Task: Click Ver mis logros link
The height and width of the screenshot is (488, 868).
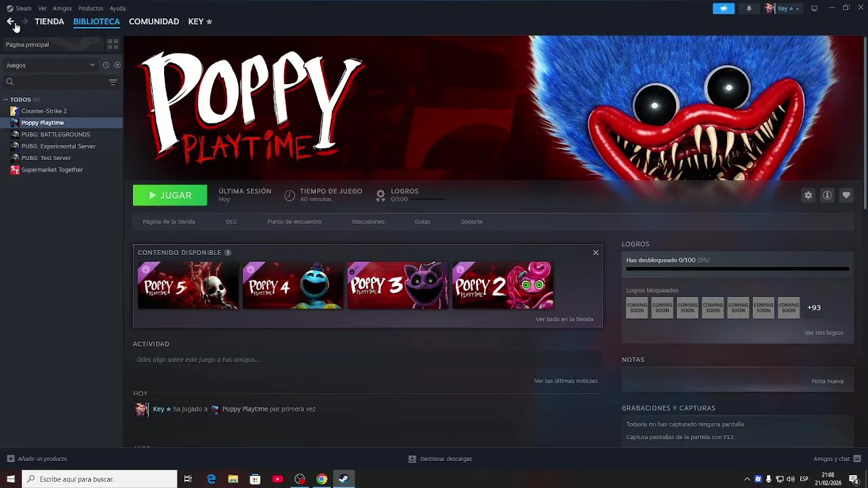Action: pos(824,333)
